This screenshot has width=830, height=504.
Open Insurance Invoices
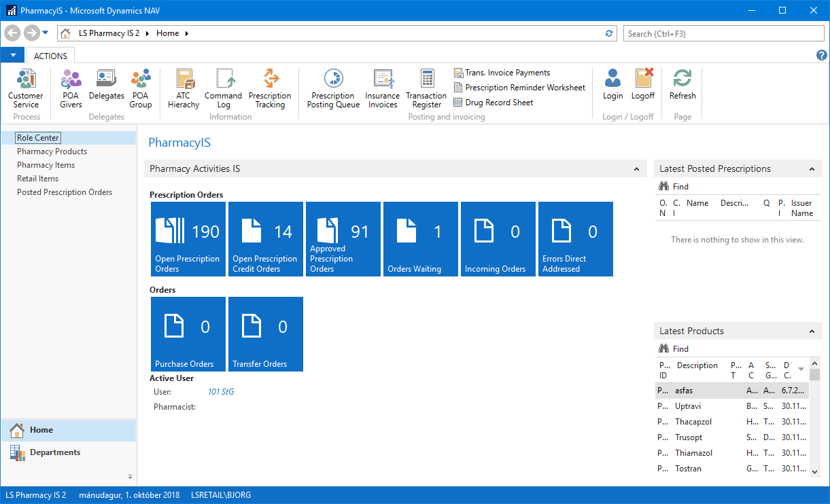point(383,88)
